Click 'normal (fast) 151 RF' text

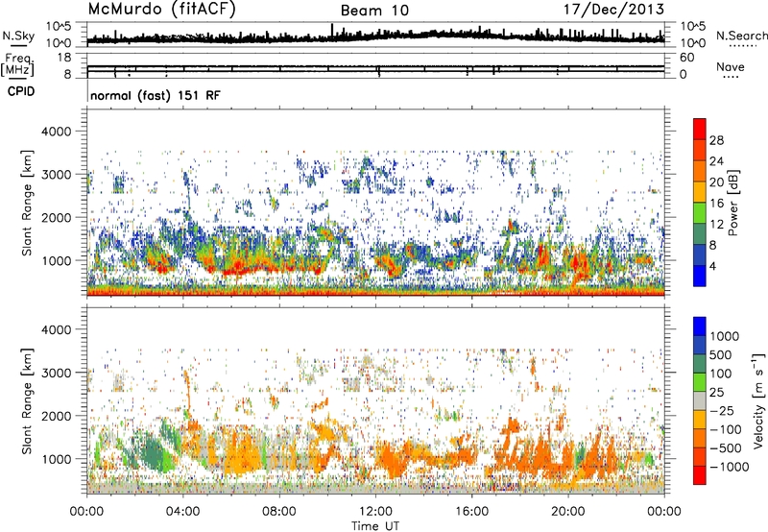coord(156,95)
